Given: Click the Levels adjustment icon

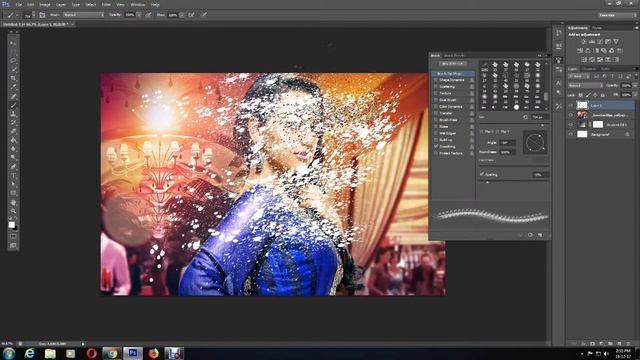Looking at the screenshot, I should 592,42.
